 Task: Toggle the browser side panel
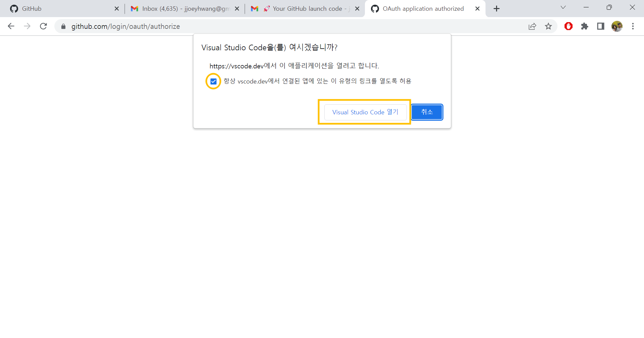point(601,26)
